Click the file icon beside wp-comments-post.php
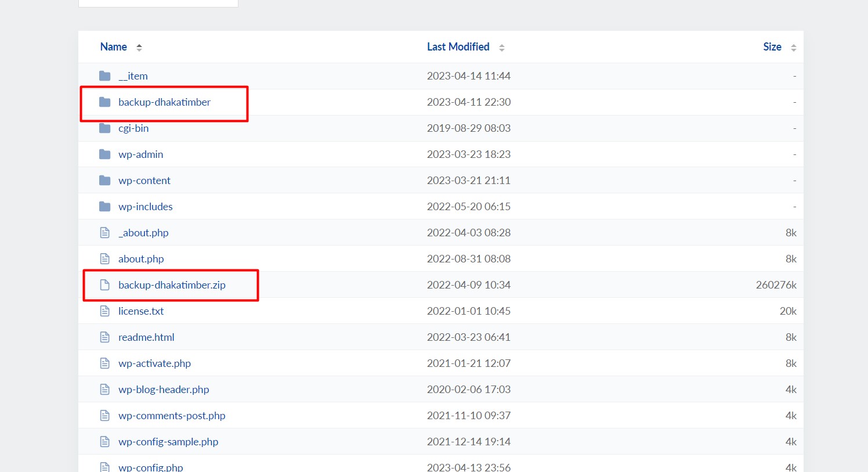This screenshot has width=868, height=472. coord(104,415)
